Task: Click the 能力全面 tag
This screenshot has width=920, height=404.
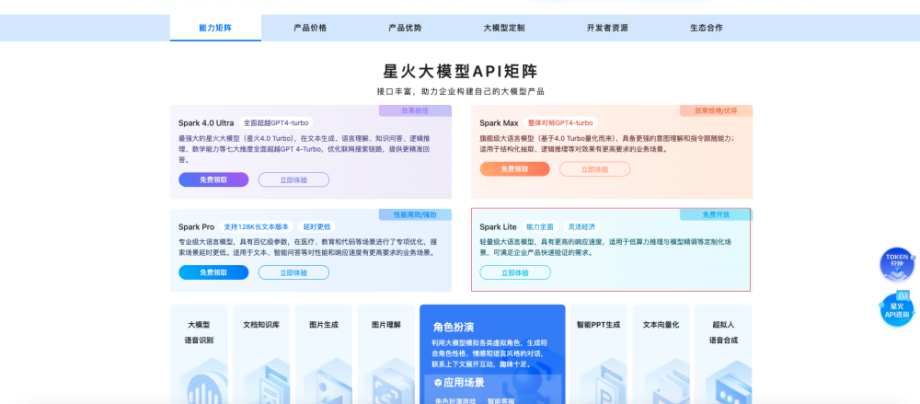Action: coord(540,227)
